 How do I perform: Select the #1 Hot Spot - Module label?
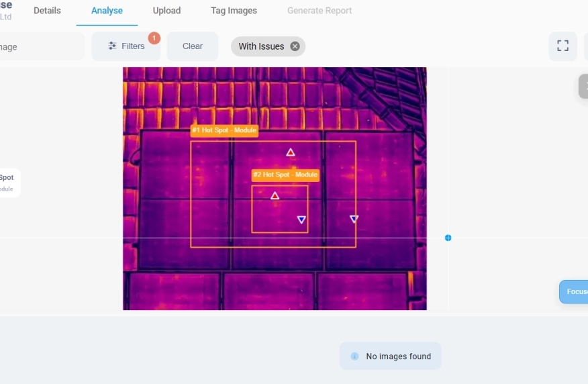pyautogui.click(x=224, y=130)
